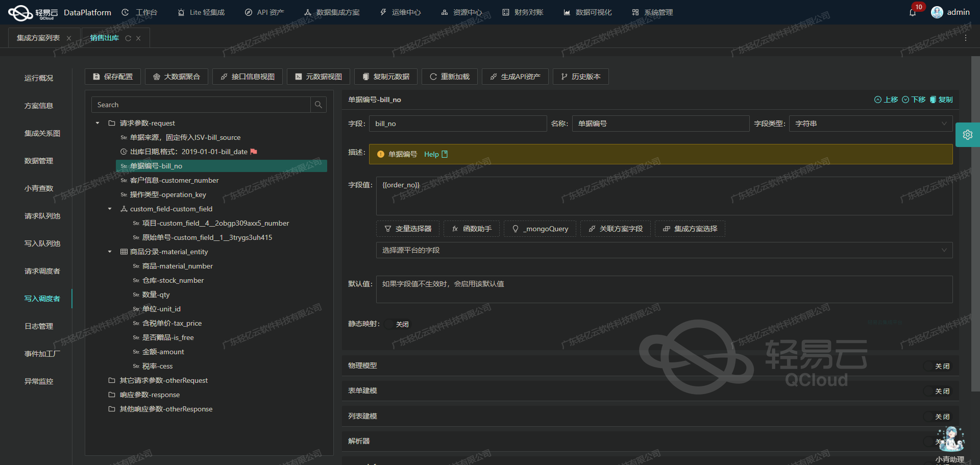Close the 集成方案列表 tab
The image size is (980, 465).
69,38
